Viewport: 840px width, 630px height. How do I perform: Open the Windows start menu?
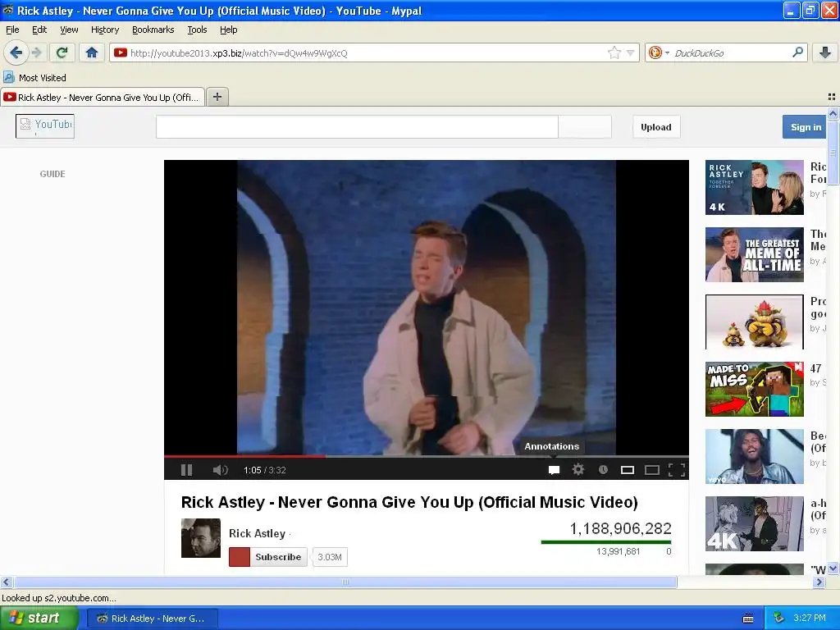(x=39, y=619)
